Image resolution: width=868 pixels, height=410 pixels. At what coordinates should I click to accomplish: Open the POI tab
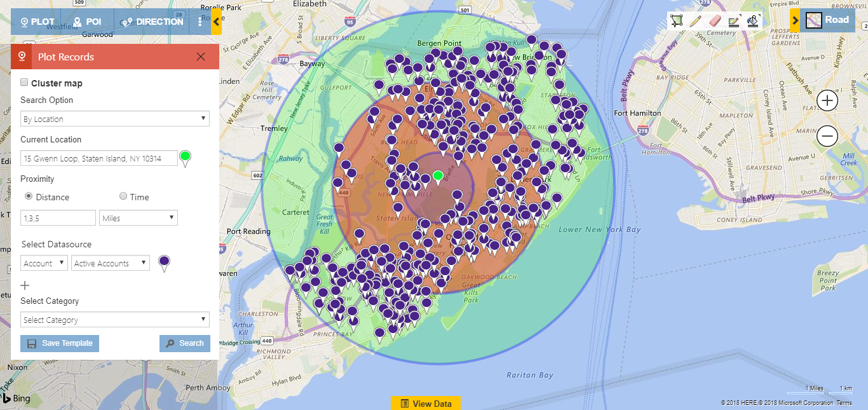87,22
